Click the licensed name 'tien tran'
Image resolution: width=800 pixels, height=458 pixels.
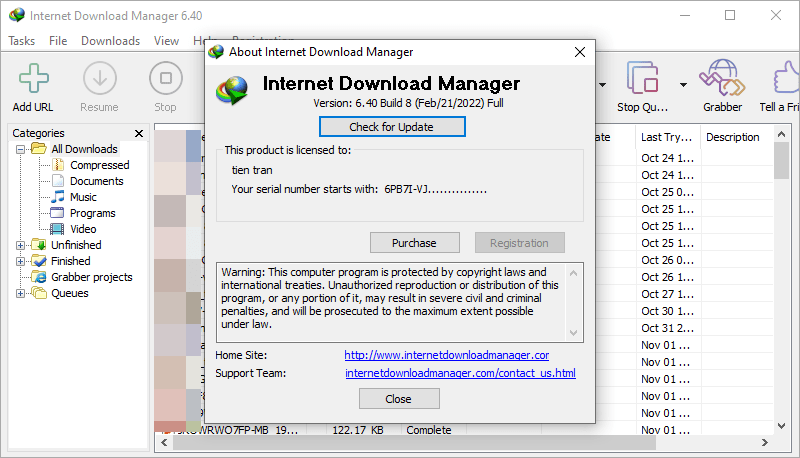pos(252,170)
